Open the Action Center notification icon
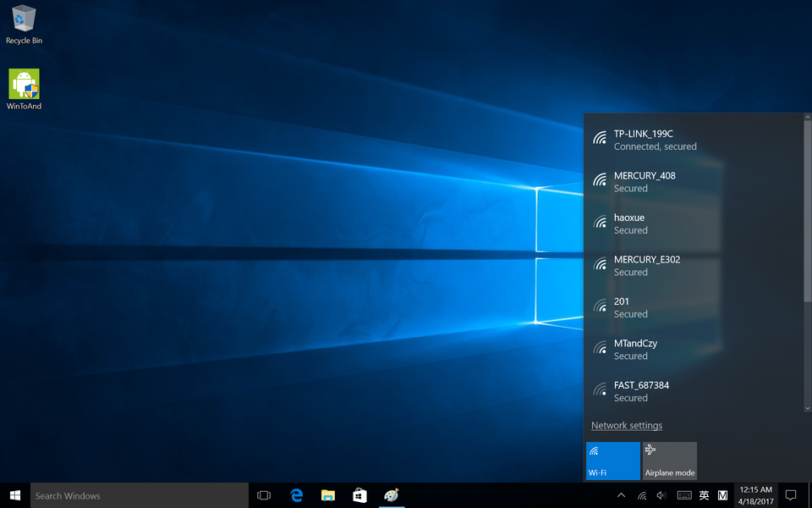Screen dimensions: 812x508 pos(791,495)
